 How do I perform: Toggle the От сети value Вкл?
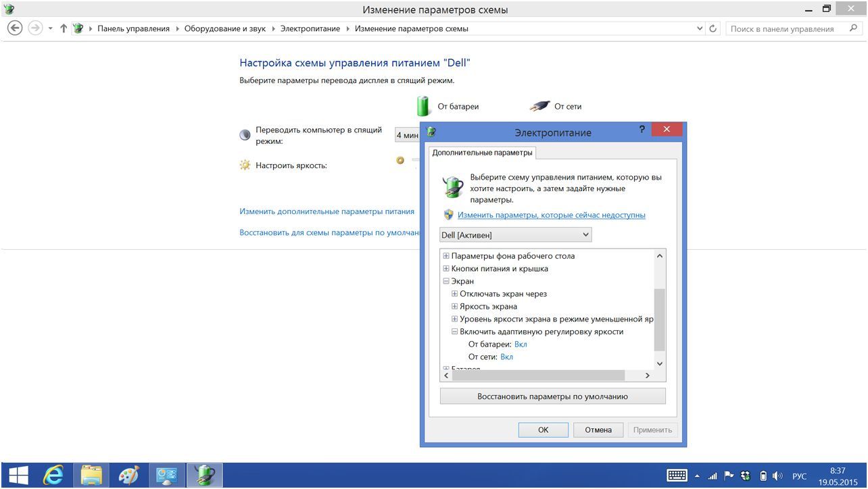pos(506,357)
